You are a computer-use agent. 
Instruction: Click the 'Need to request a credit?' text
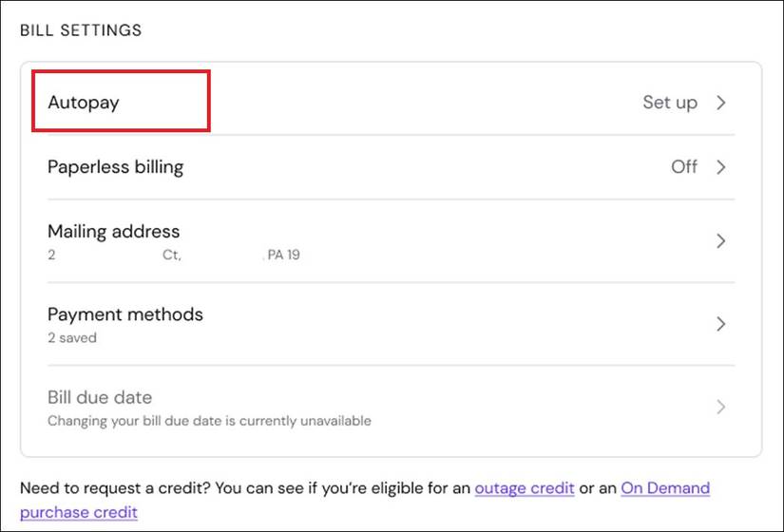[114, 488]
